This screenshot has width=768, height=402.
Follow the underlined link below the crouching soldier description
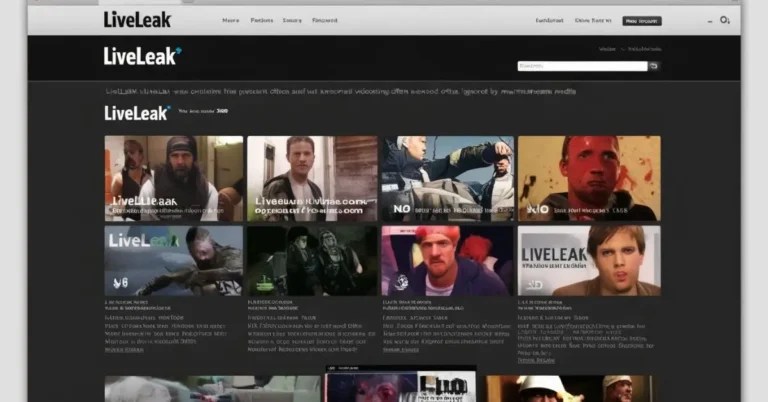[124, 350]
